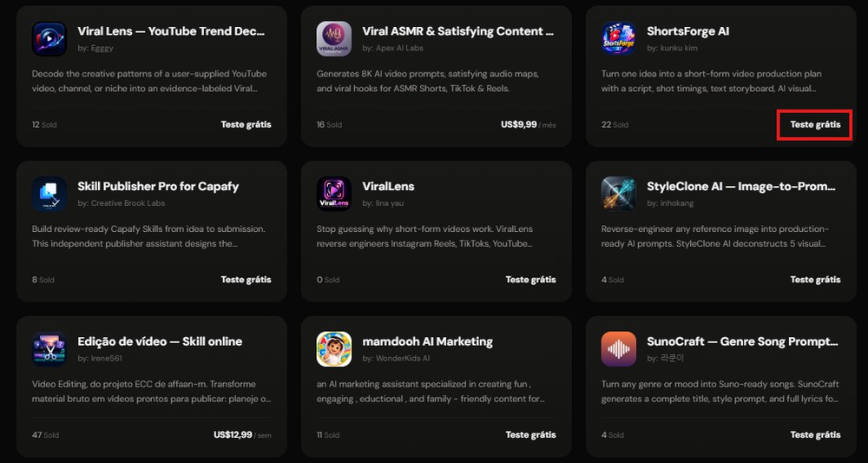Screen dimensions: 868x463
Task: Click the Edição de vídeo scissors icon
Action: [x=49, y=349]
